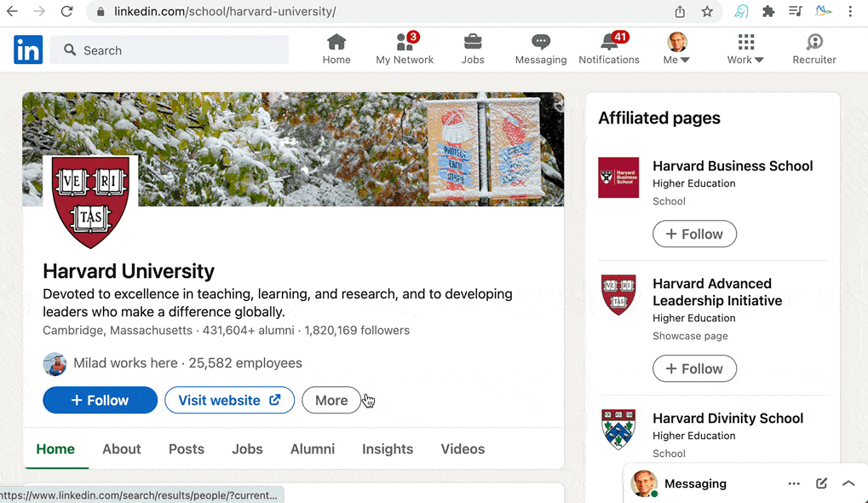Switch to the Alumni tab
868x503 pixels.
pyautogui.click(x=313, y=448)
